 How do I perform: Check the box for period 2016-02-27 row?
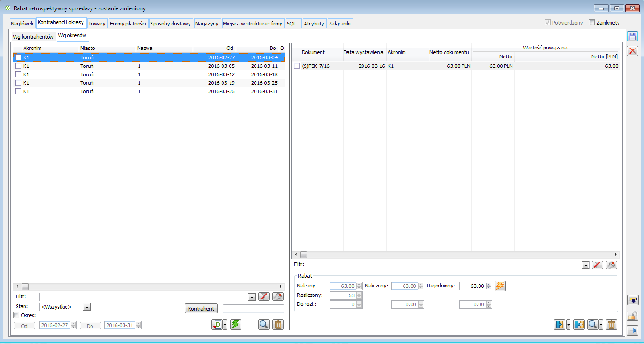pyautogui.click(x=18, y=57)
